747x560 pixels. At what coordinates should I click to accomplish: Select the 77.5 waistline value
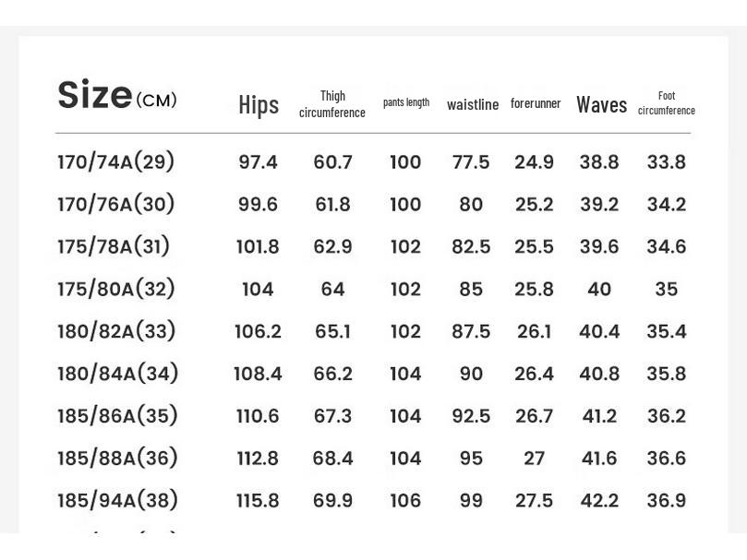pos(471,162)
